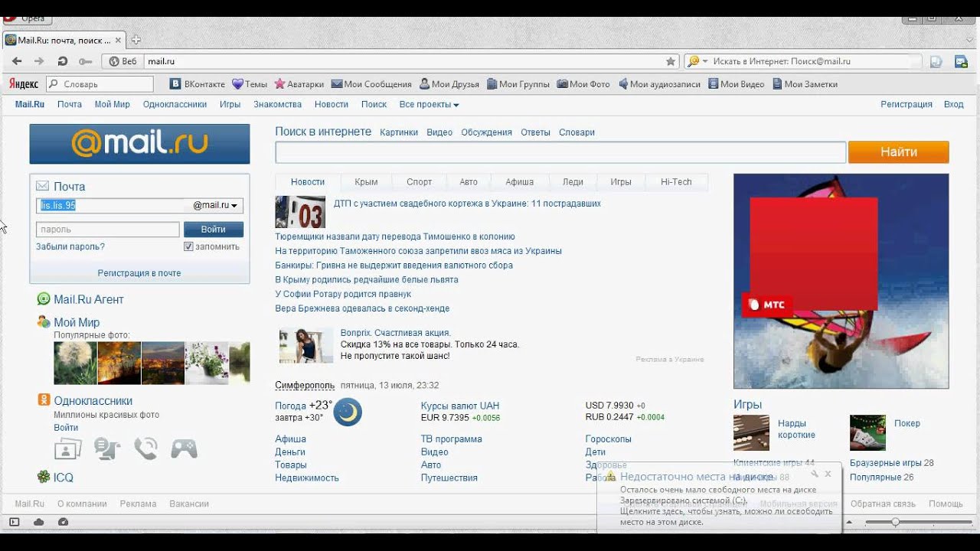
Task: Open the Мои Фото bookmark
Action: tap(583, 84)
